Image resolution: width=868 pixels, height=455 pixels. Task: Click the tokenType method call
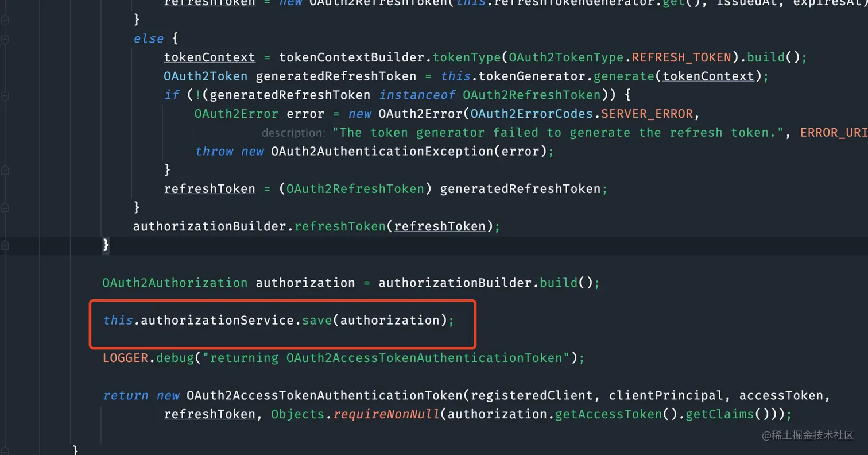(467, 57)
